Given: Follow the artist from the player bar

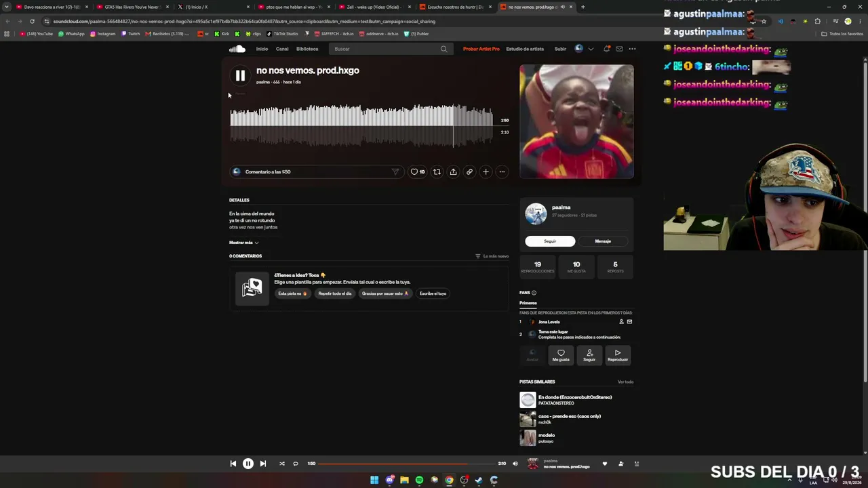Looking at the screenshot, I should click(x=620, y=464).
